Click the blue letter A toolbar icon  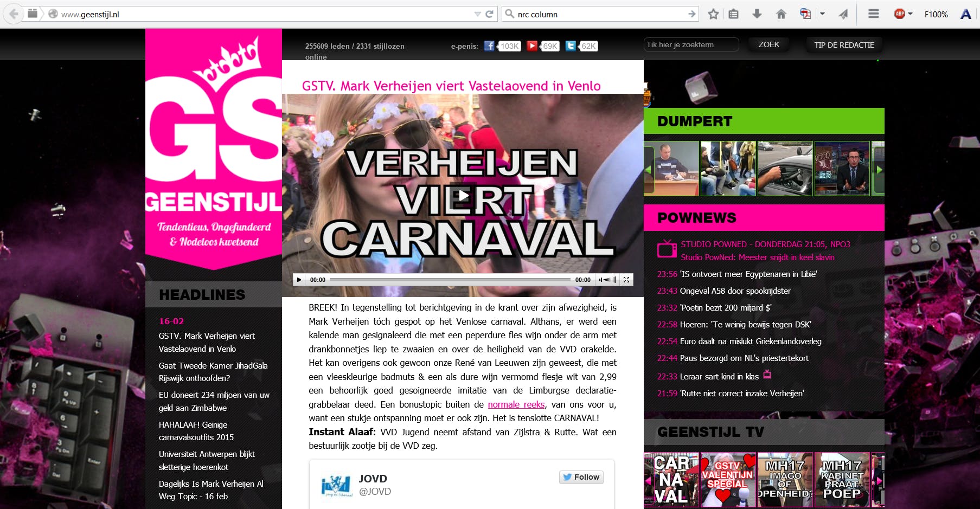coord(966,14)
